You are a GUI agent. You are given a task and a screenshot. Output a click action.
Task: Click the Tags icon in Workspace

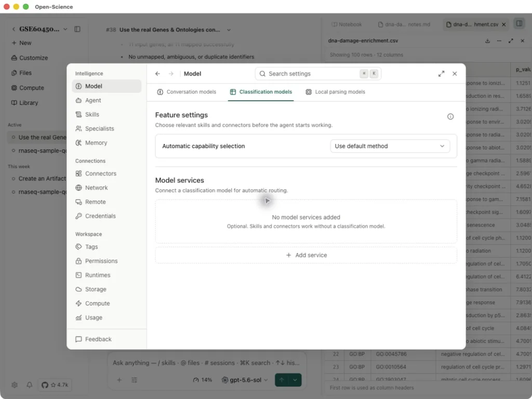click(79, 247)
